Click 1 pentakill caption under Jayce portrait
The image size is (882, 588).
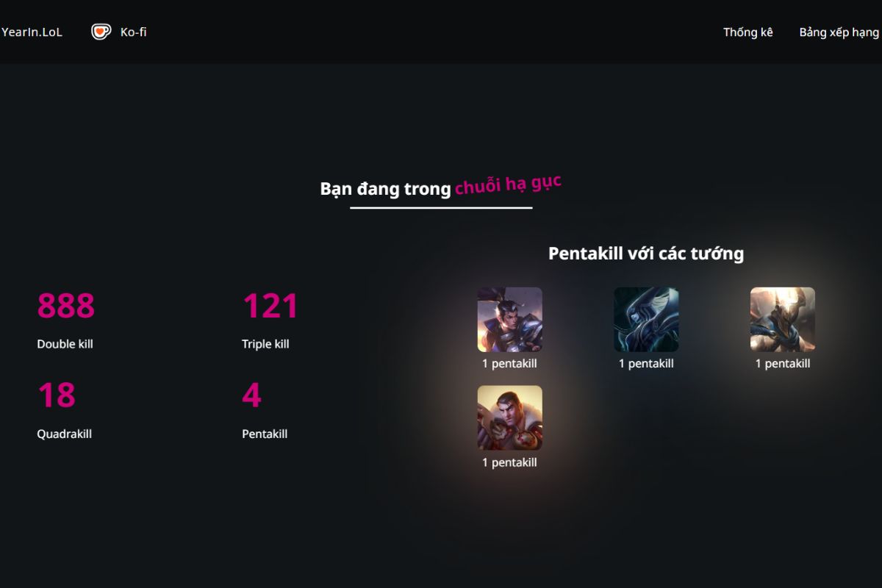[509, 462]
